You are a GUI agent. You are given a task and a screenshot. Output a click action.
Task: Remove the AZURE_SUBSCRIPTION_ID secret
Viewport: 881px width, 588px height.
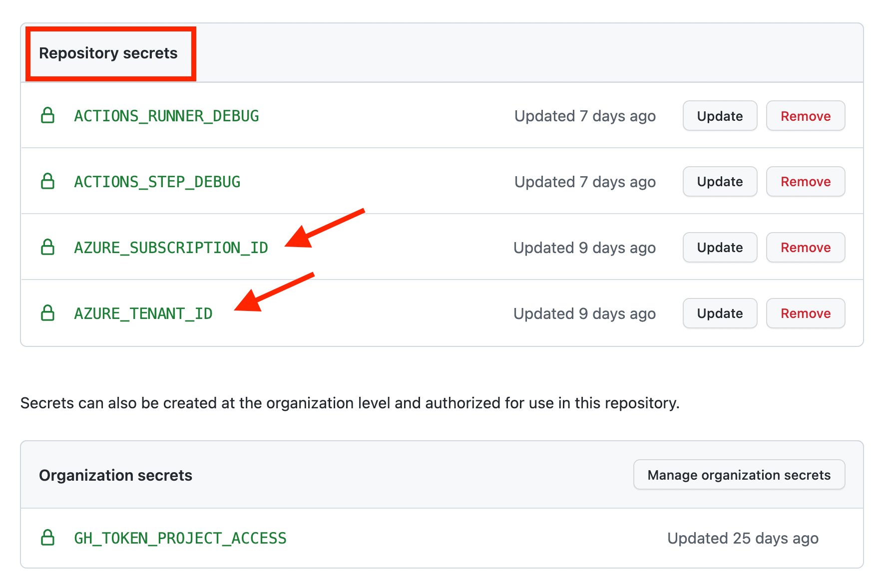[805, 247]
